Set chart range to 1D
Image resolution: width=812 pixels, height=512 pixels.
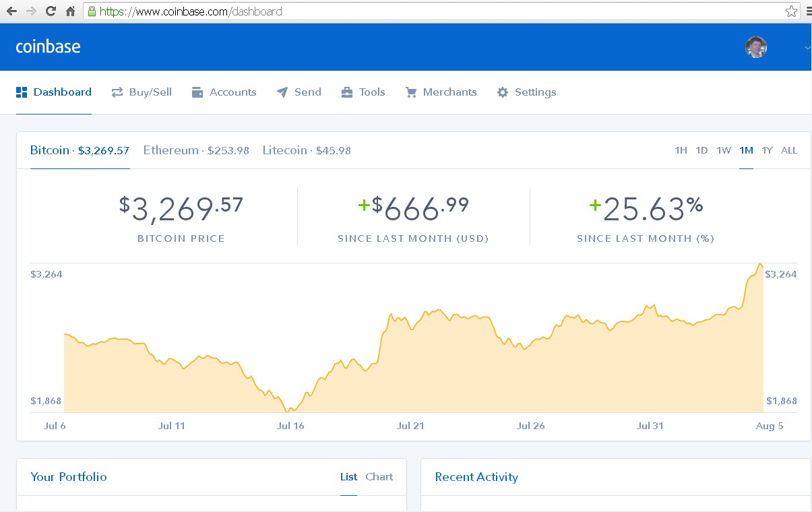(x=701, y=150)
